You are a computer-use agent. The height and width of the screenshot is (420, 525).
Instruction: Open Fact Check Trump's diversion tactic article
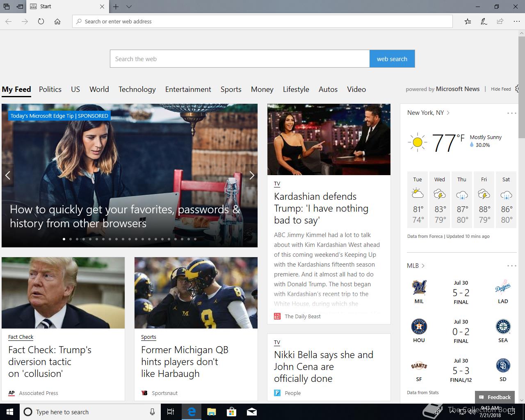(x=50, y=362)
